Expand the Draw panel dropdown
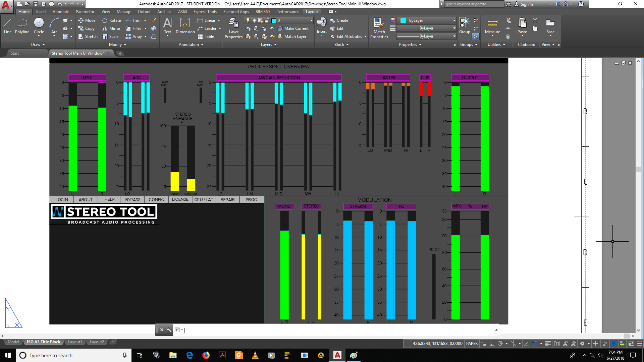Screen dimensions: 644x362 point(38,45)
